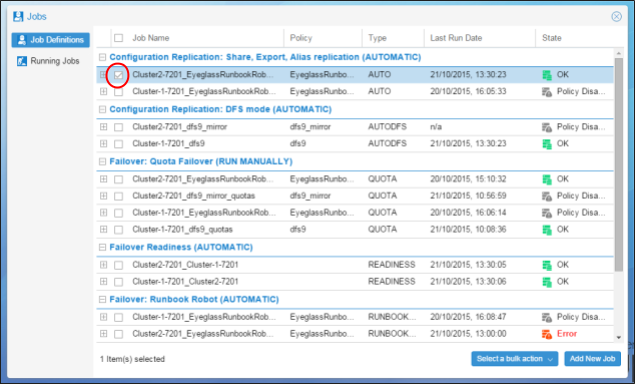This screenshot has height=384, width=635.
Task: Click the n/a last run date cell
Action: pos(436,127)
